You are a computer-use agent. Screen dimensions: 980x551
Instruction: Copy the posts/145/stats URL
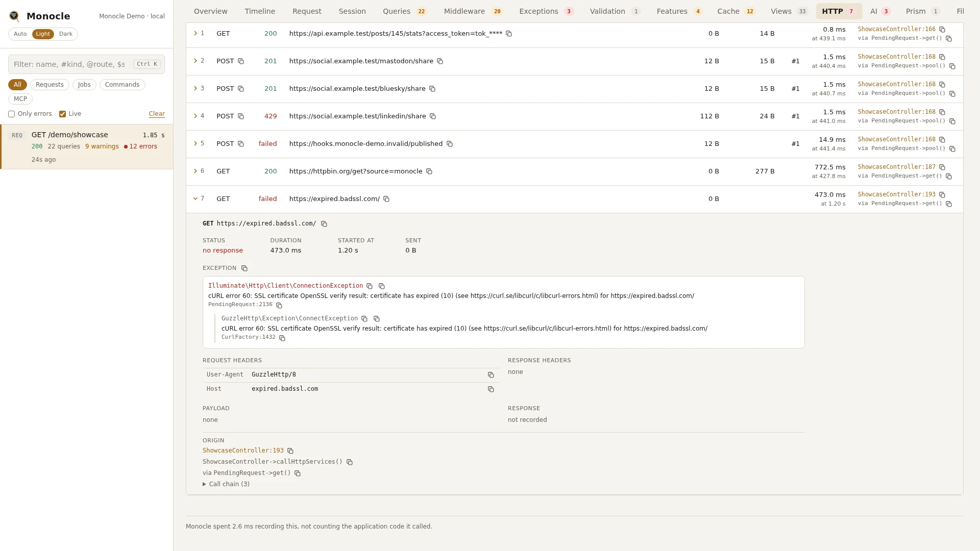pos(509,34)
